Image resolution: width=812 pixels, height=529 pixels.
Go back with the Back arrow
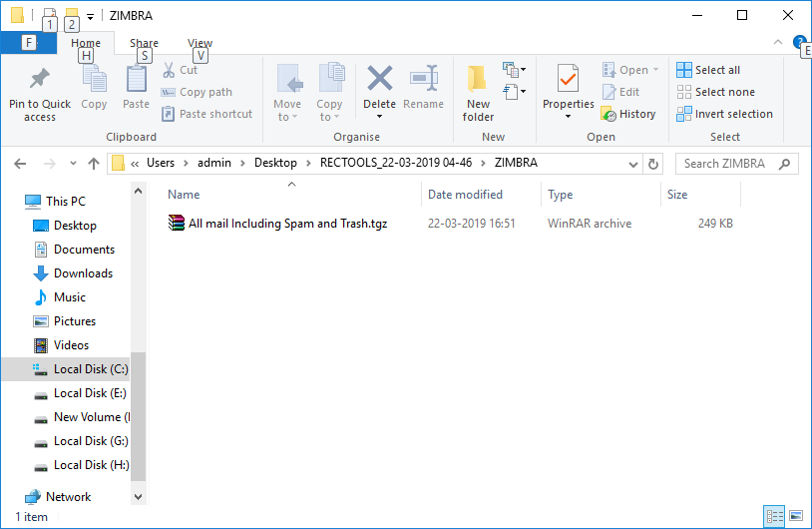coord(20,164)
